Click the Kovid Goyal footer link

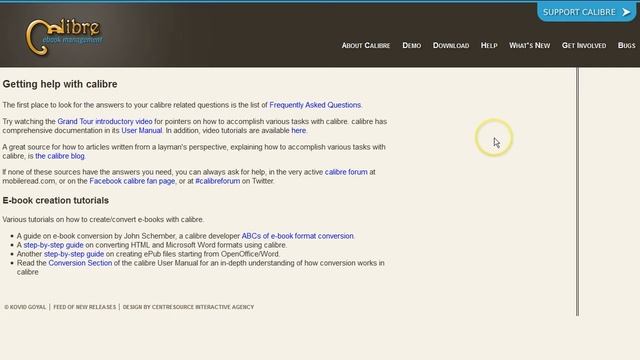(25, 307)
